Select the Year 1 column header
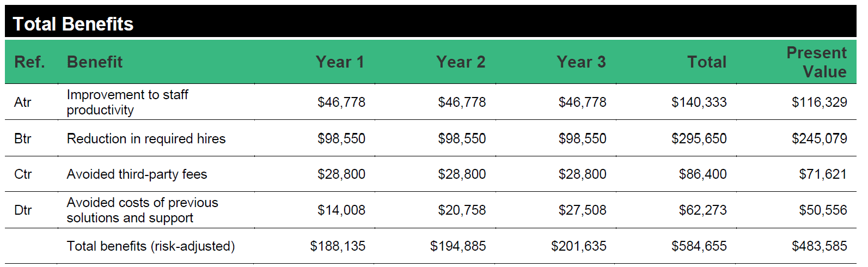Screen dimensions: 868x267 (x=340, y=62)
